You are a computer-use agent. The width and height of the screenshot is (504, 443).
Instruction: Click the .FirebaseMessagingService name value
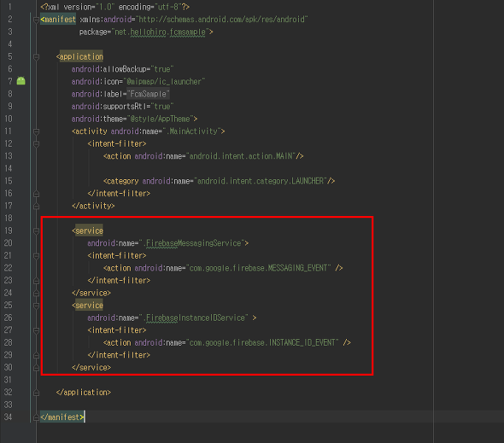point(192,243)
